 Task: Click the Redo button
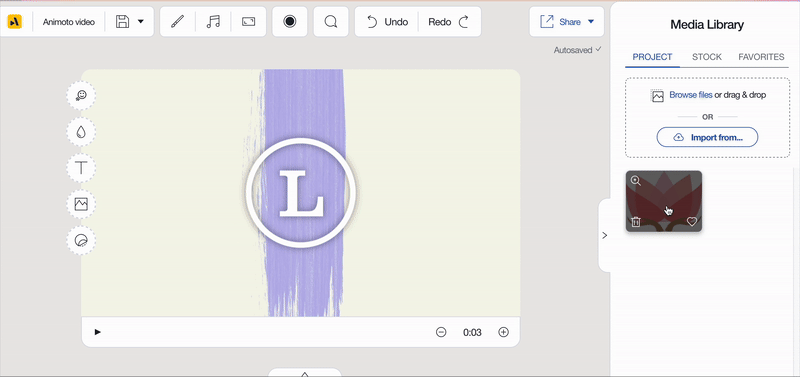click(448, 22)
